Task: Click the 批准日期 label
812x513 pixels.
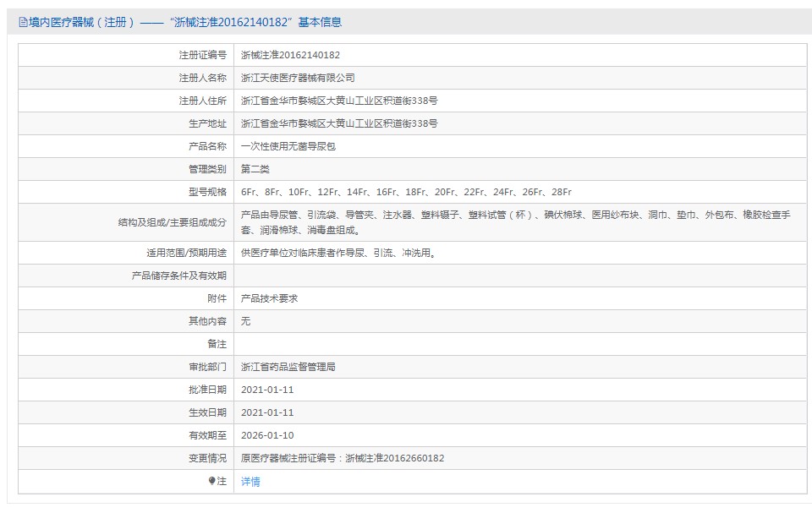Action: point(208,390)
